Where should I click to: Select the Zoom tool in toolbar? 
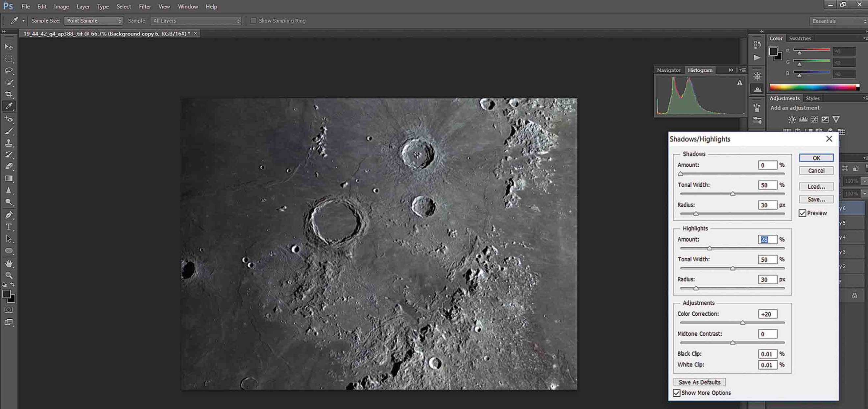[x=9, y=275]
